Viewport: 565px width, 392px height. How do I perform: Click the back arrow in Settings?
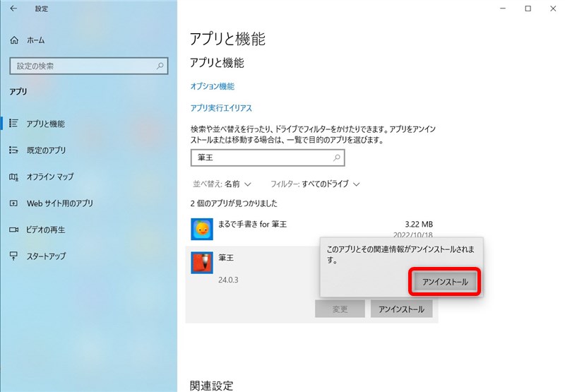coord(13,8)
